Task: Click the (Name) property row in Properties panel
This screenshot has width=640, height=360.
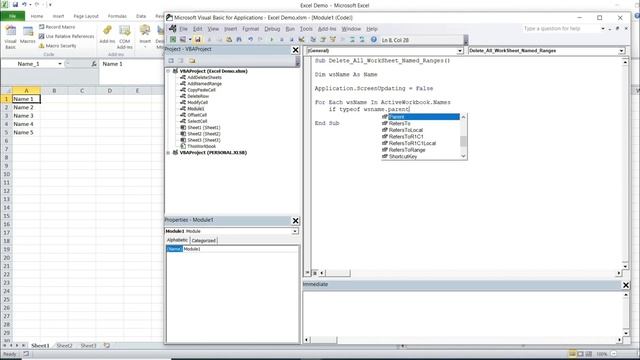Action: pyautogui.click(x=232, y=249)
